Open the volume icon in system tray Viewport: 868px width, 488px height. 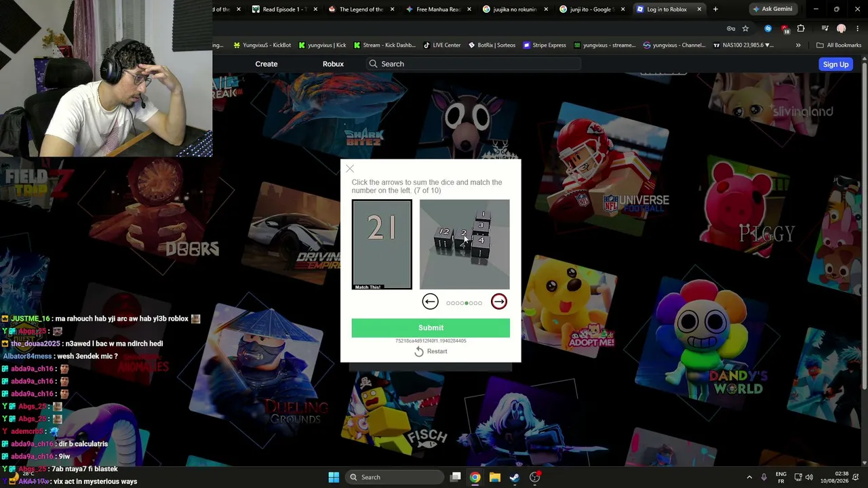(809, 477)
